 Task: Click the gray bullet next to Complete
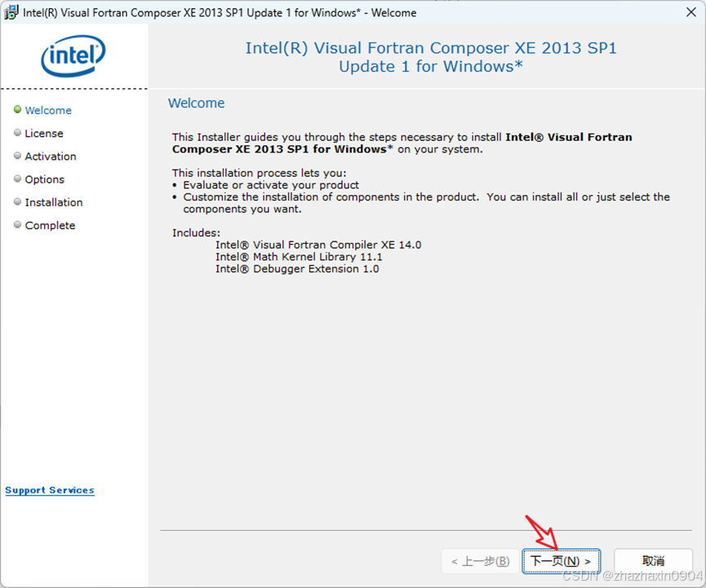tap(18, 224)
